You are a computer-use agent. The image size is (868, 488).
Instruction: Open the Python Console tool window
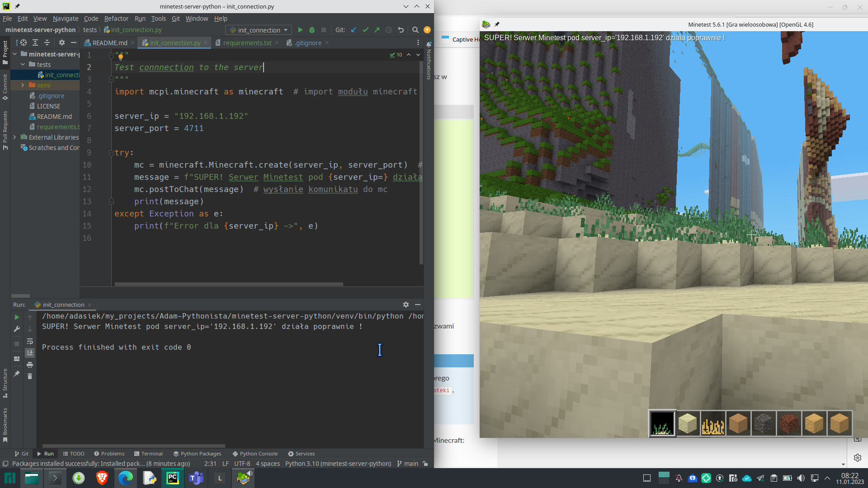255,453
